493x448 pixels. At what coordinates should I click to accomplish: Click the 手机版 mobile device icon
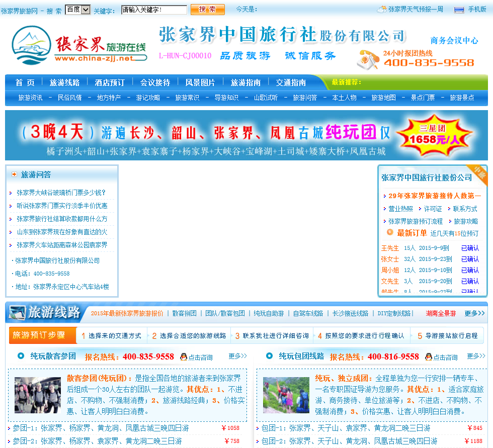459,10
